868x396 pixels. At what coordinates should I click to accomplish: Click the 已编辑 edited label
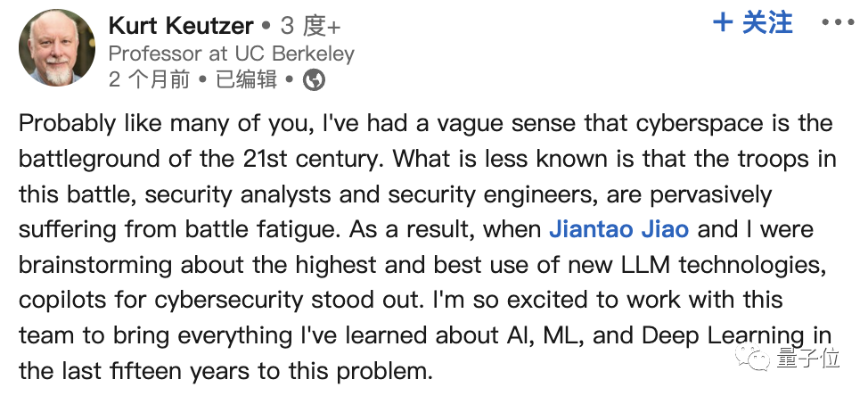(246, 80)
